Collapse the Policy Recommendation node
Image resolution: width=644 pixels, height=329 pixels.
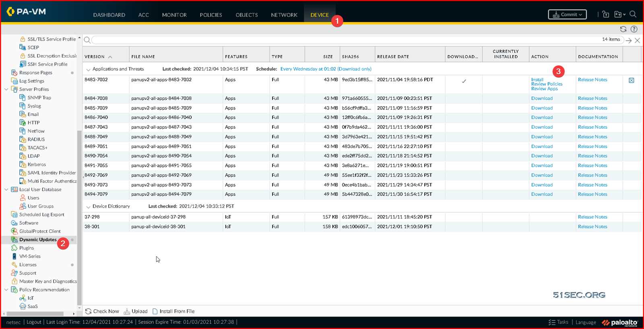tap(6, 290)
